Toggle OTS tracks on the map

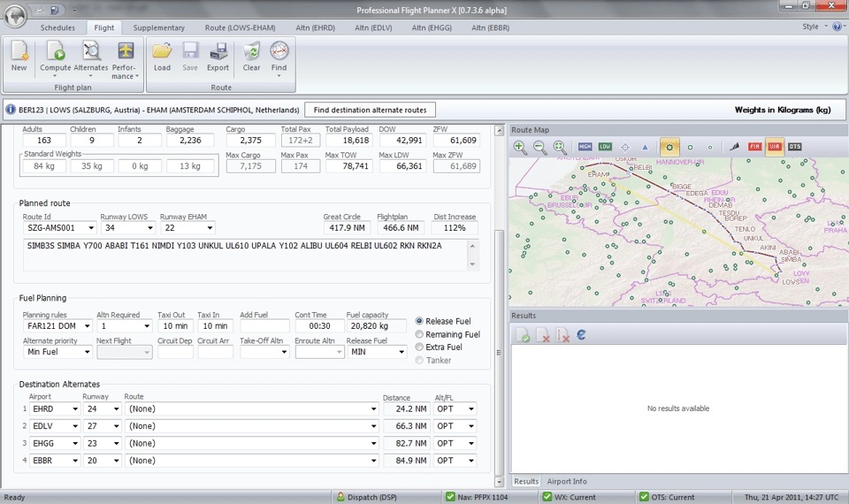[x=794, y=147]
